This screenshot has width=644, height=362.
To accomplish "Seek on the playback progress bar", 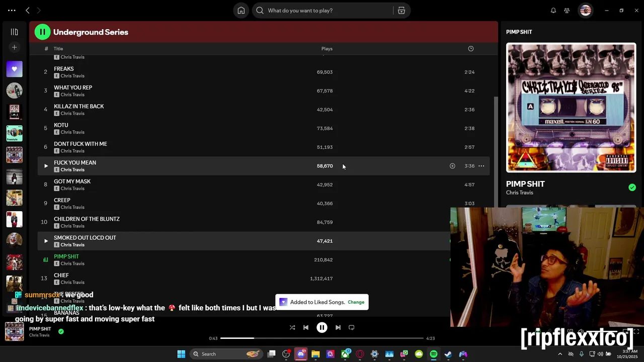I will pyautogui.click(x=322, y=338).
